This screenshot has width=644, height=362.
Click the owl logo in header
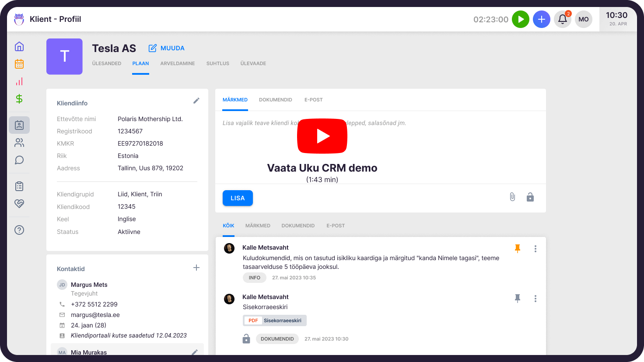tap(19, 19)
